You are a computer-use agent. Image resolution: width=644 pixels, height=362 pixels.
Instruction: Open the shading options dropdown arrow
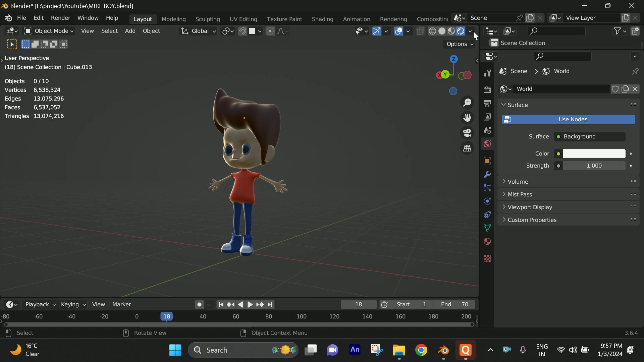click(x=470, y=31)
